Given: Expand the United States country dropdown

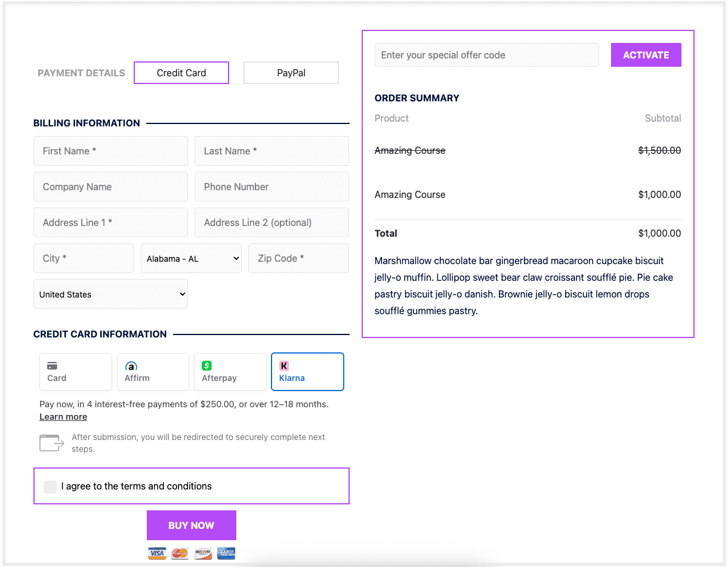Looking at the screenshot, I should click(110, 295).
